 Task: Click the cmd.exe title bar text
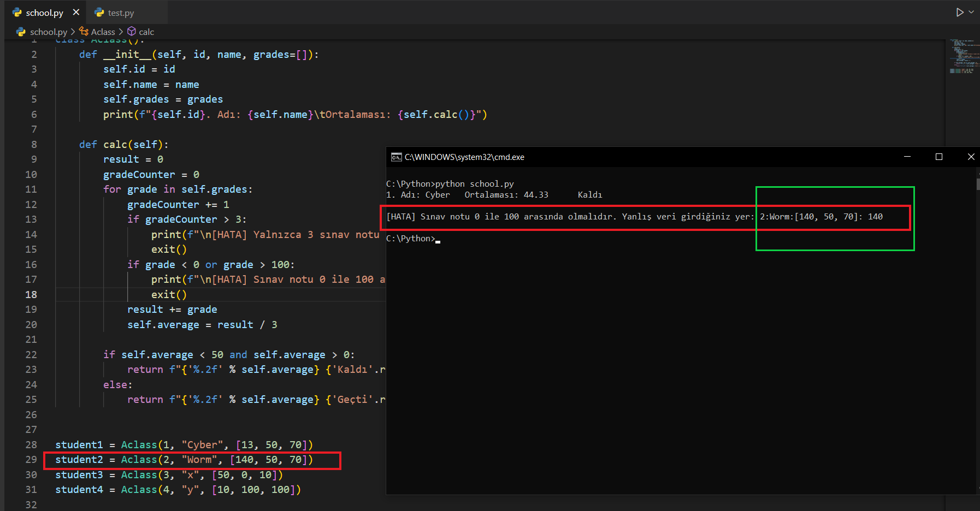coord(464,157)
